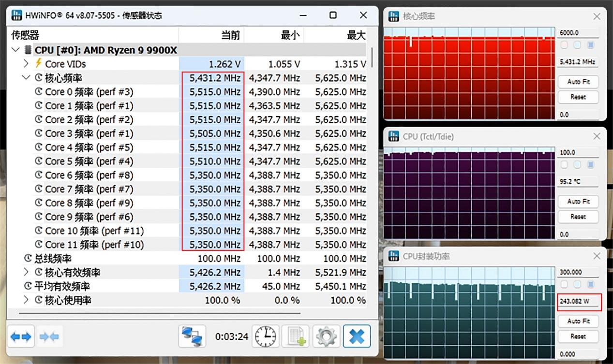Click the blue color square in 核心频率 graph
The height and width of the screenshot is (364, 613).
pyautogui.click(x=590, y=45)
